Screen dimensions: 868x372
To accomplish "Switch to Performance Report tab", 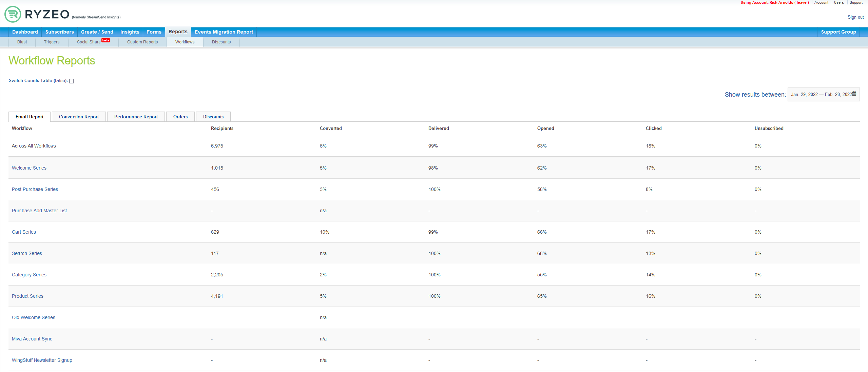I will tap(136, 117).
